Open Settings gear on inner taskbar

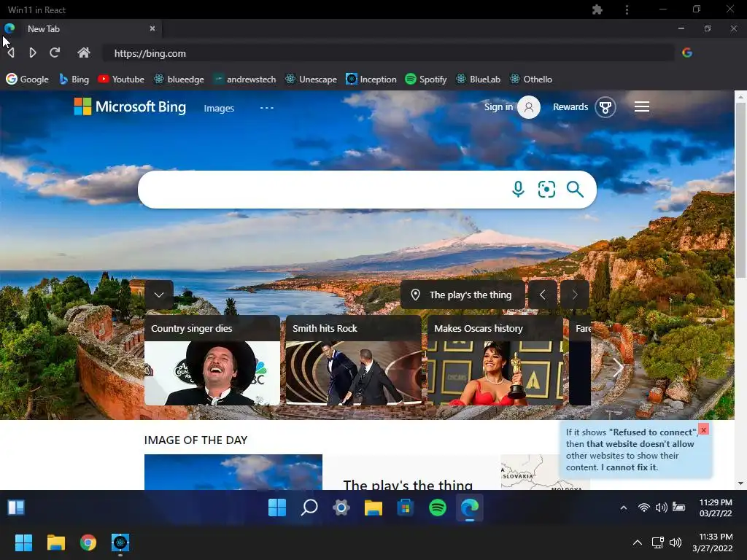341,507
